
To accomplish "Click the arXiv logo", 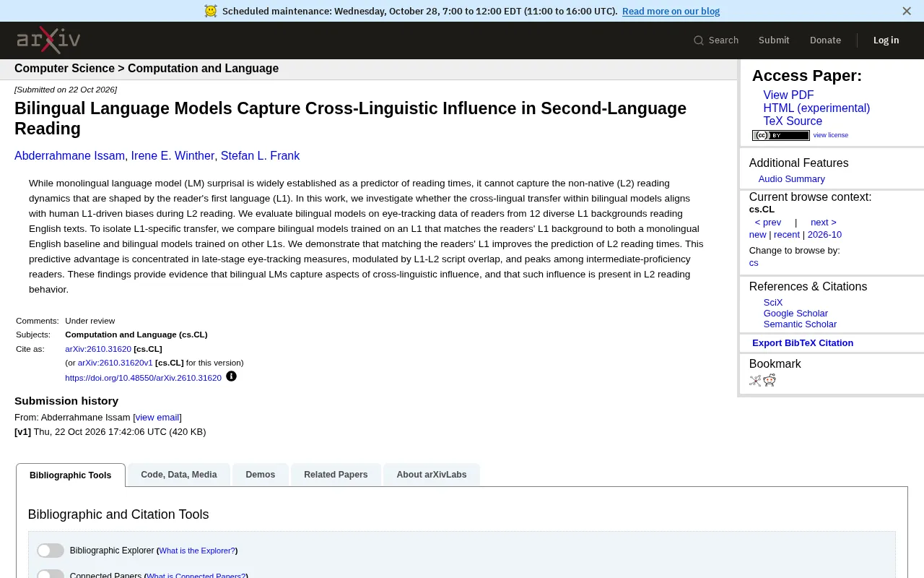I will click(x=48, y=40).
